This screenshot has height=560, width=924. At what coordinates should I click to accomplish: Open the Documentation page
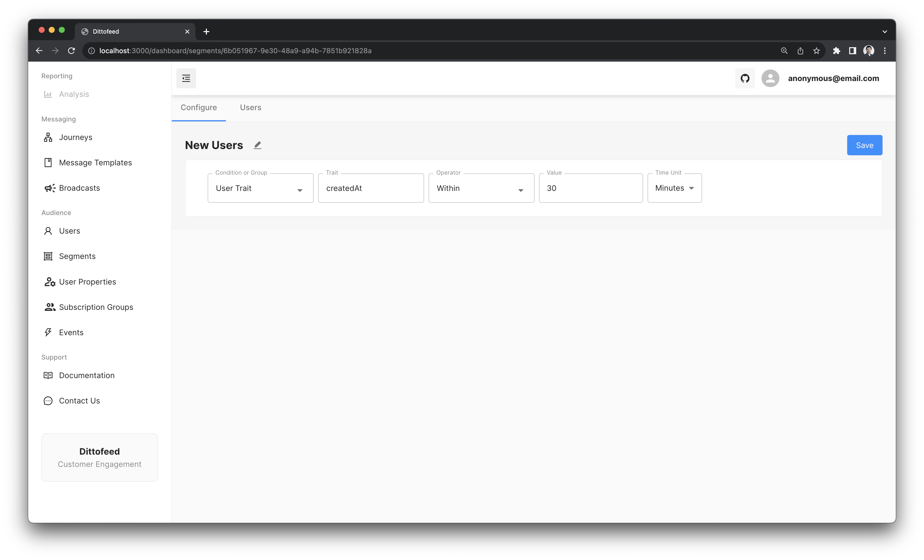tap(87, 375)
